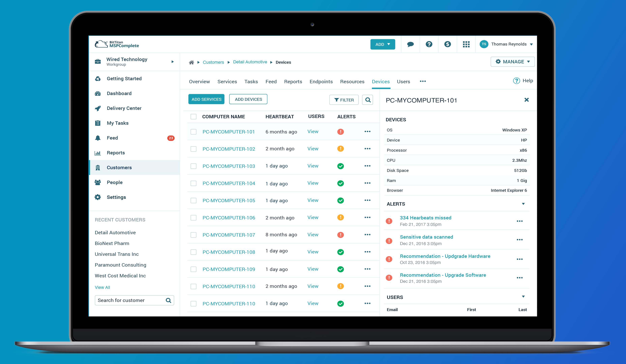
Task: Click the Customers group icon
Action: (x=97, y=168)
